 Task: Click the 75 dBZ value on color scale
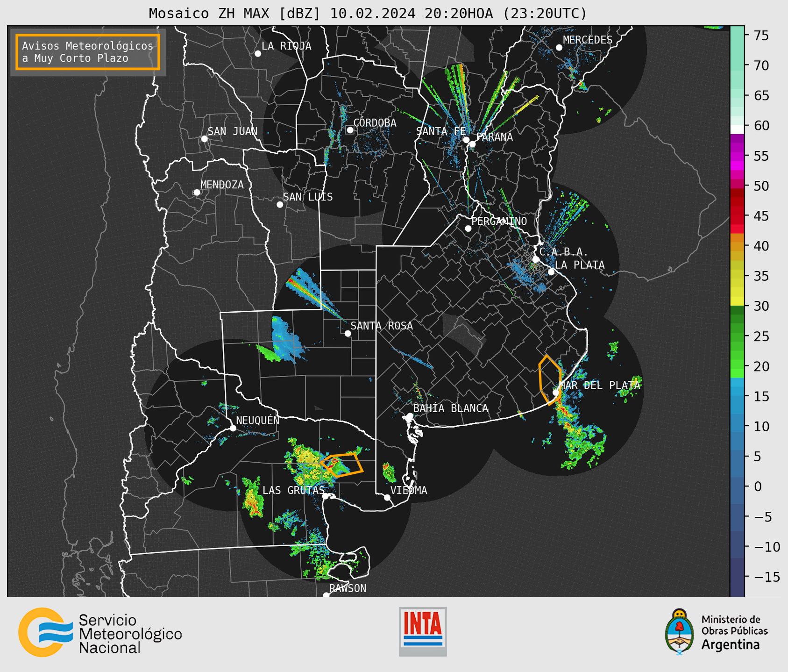[x=761, y=36]
